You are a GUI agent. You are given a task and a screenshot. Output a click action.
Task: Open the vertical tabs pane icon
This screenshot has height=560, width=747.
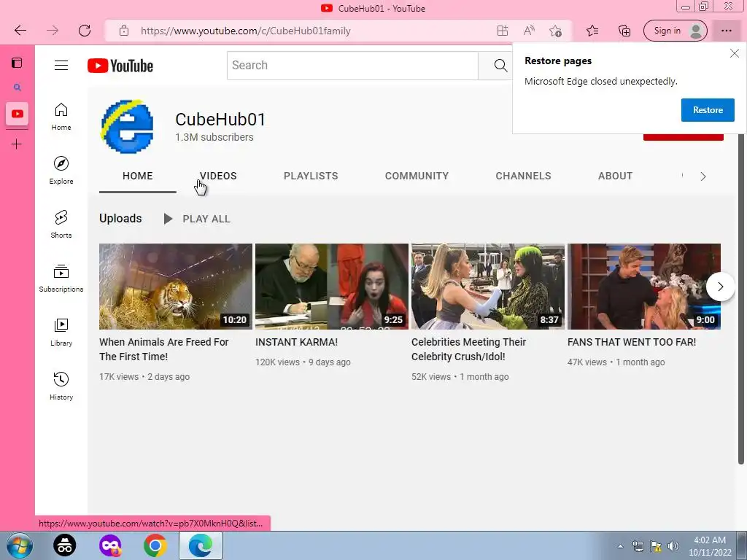(17, 63)
